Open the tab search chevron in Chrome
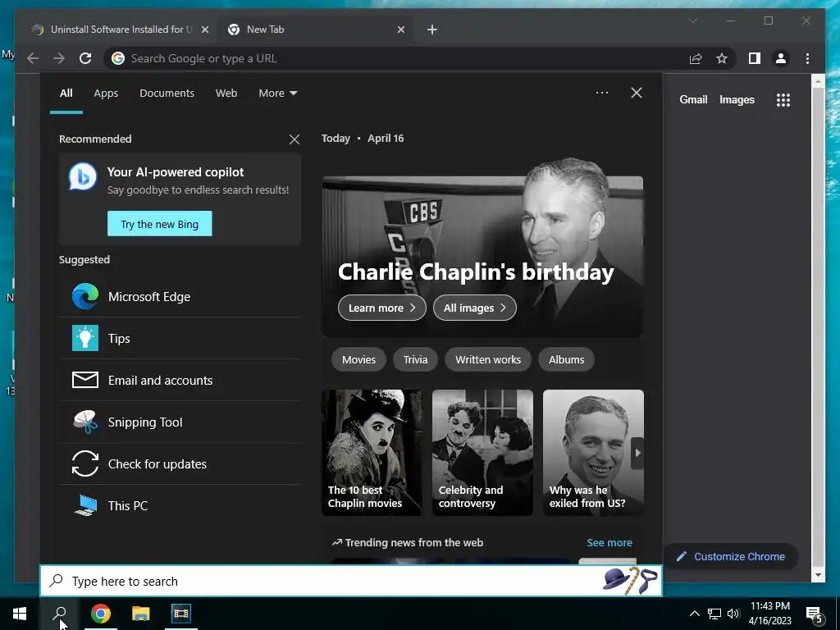840x630 pixels. [692, 21]
